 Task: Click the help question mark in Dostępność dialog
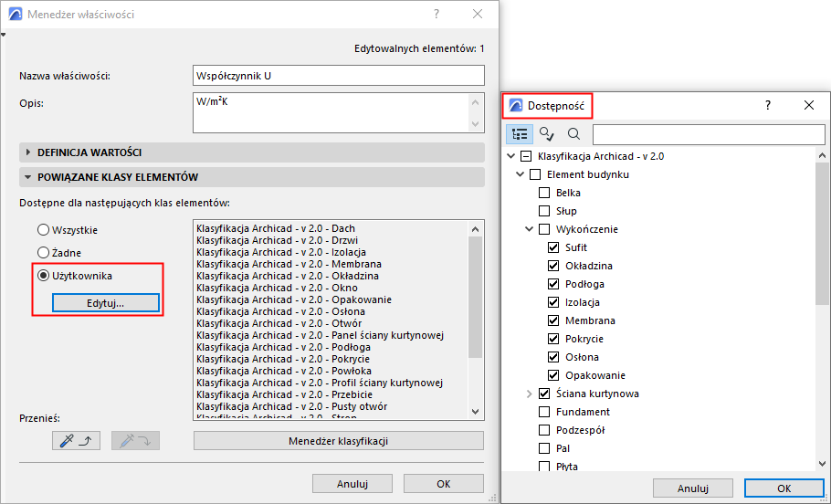click(767, 105)
